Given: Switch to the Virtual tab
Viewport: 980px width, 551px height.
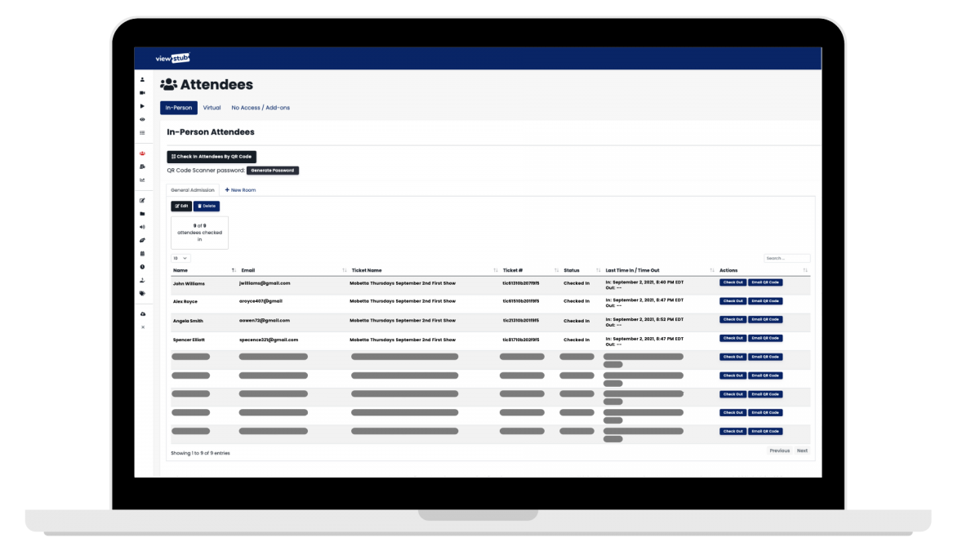Looking at the screenshot, I should [212, 107].
